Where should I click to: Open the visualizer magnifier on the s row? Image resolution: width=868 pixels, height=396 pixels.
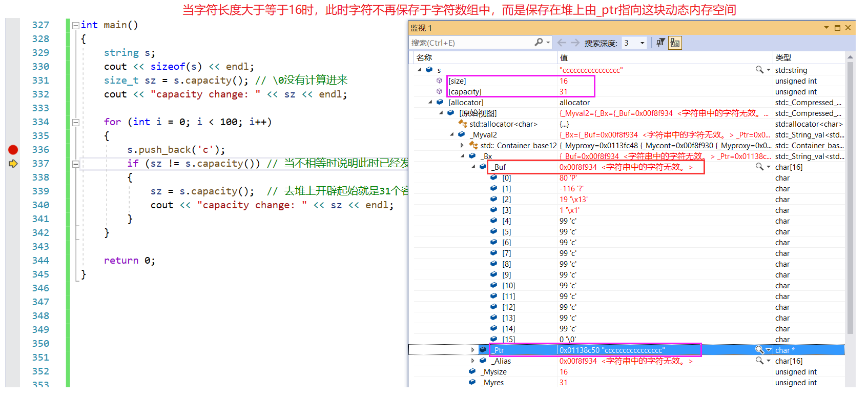[759, 69]
